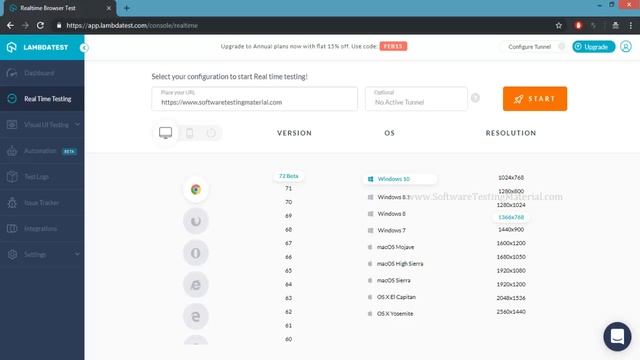The image size is (640, 360).
Task: Select browser version 70
Action: [289, 202]
